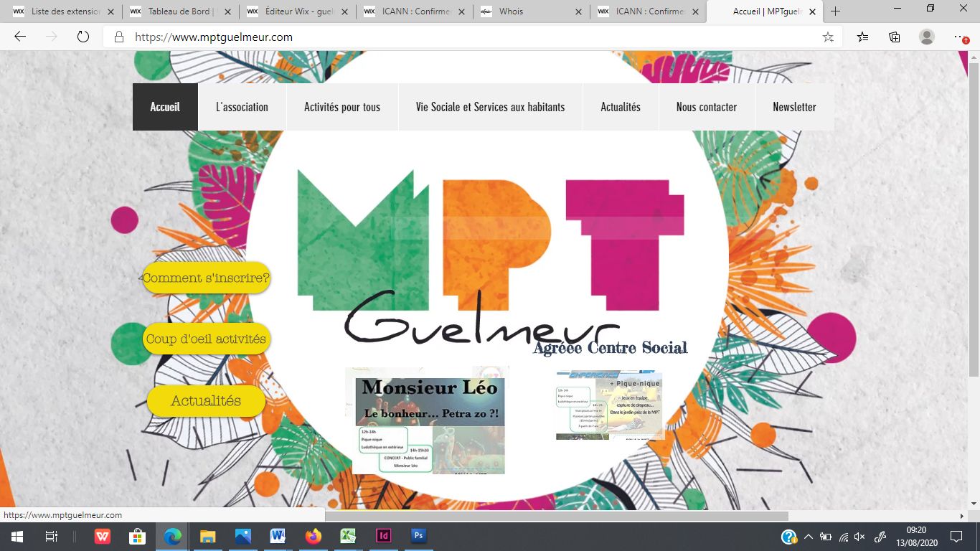
Task: Open Edge settings and more menu
Action: pos(961,37)
